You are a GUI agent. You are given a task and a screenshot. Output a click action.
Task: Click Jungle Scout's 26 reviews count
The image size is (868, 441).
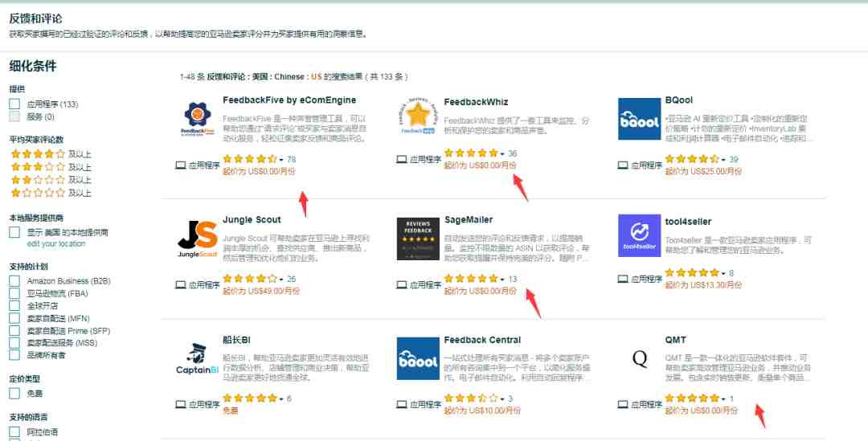coord(291,279)
